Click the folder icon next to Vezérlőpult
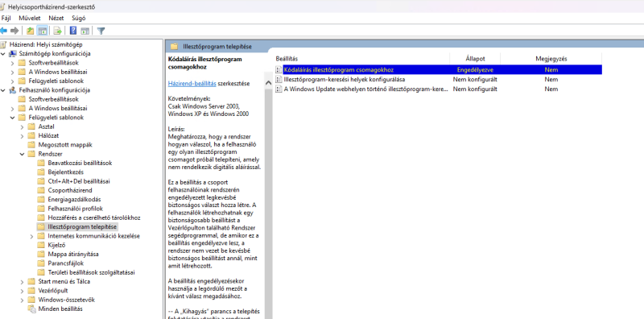The width and height of the screenshot is (644, 319). coord(31,291)
